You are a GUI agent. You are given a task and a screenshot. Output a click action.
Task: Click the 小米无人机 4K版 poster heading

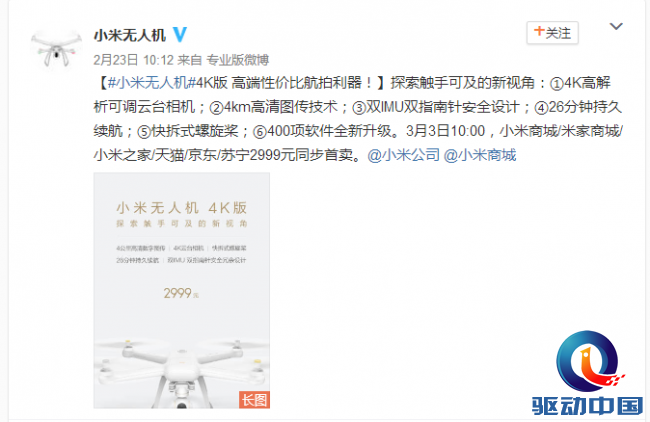click(x=182, y=208)
